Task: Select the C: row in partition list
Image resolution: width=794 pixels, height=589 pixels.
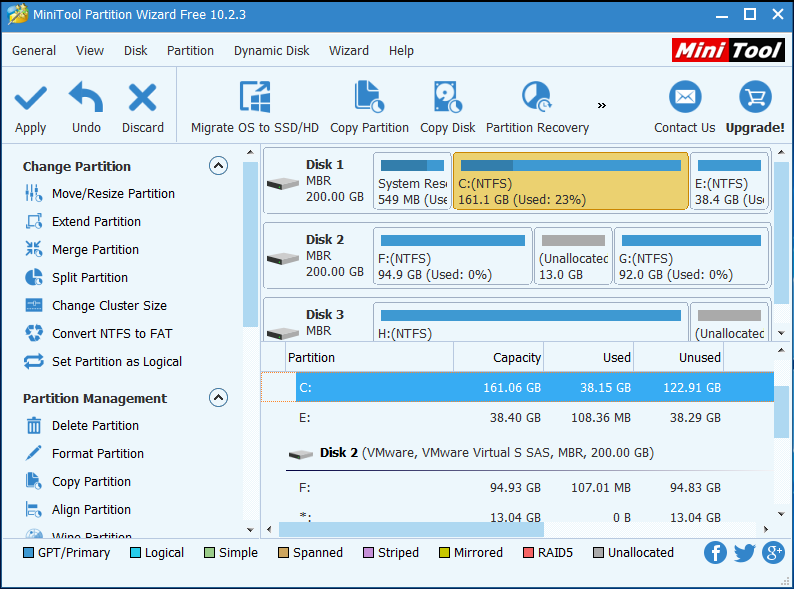Action: click(517, 387)
